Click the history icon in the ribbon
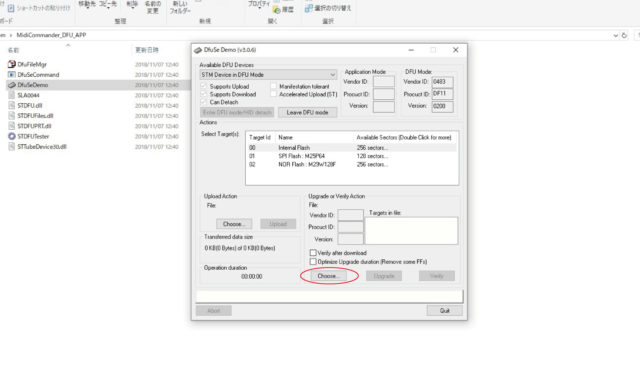Image resolution: width=640 pixels, height=384 pixels. [x=277, y=9]
